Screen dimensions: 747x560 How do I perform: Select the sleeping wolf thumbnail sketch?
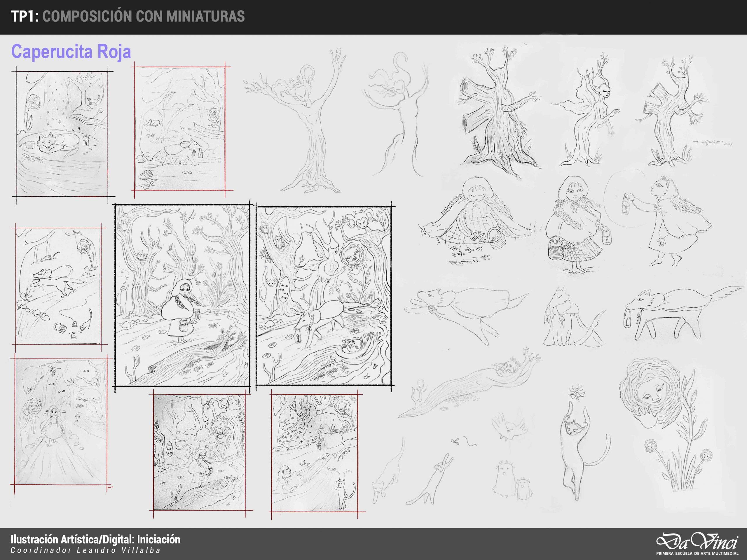(62, 133)
